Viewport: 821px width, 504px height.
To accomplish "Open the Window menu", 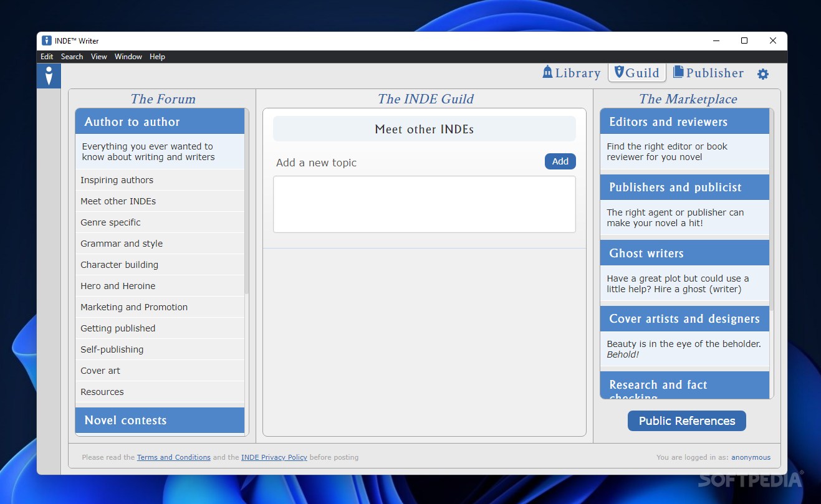I will (x=128, y=57).
